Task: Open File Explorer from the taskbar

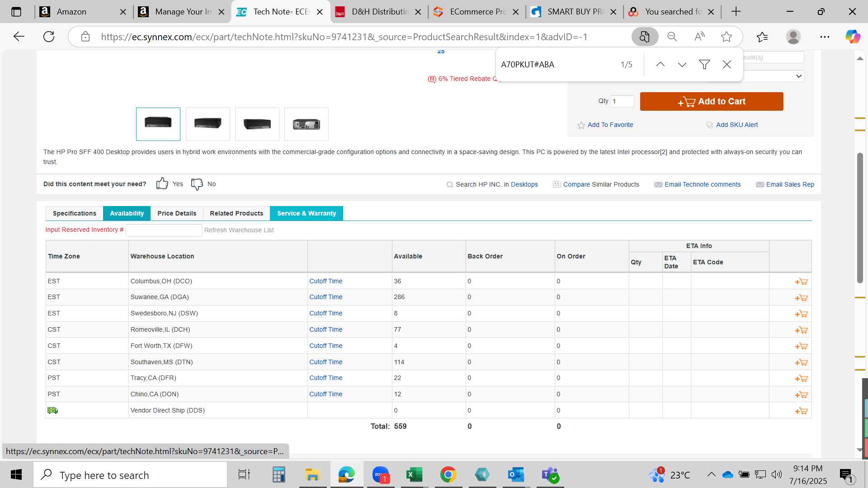Action: pos(312,475)
